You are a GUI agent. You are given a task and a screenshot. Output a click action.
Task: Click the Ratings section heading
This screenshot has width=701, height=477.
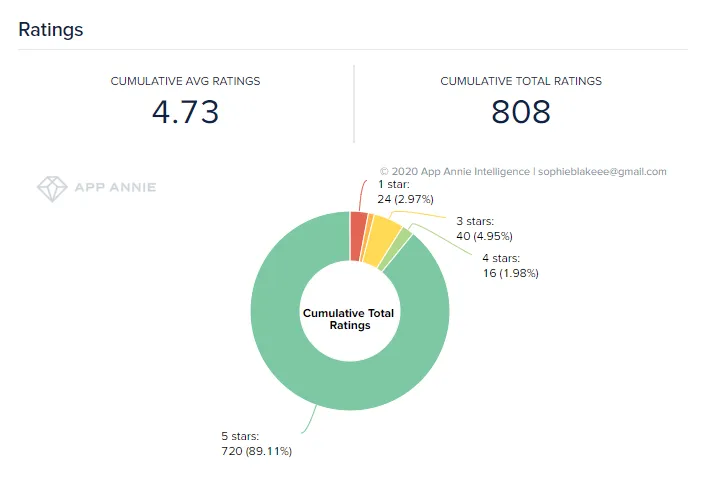pos(51,30)
